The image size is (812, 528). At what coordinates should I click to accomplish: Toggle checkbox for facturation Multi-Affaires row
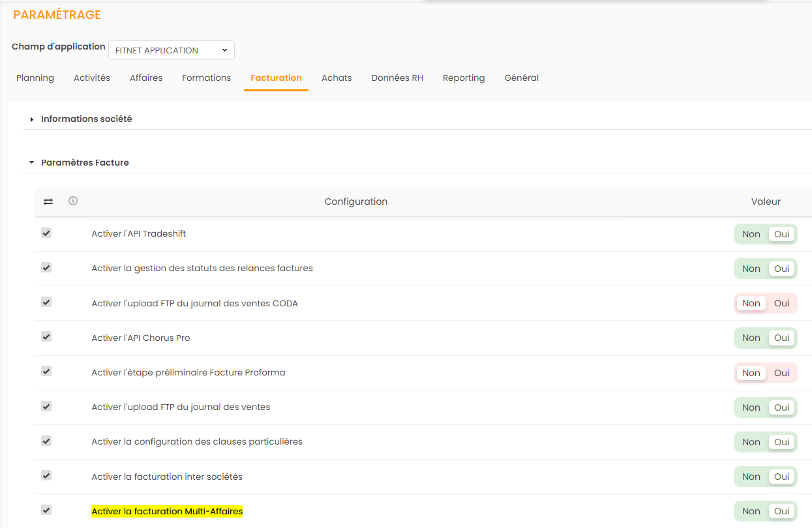(x=46, y=510)
